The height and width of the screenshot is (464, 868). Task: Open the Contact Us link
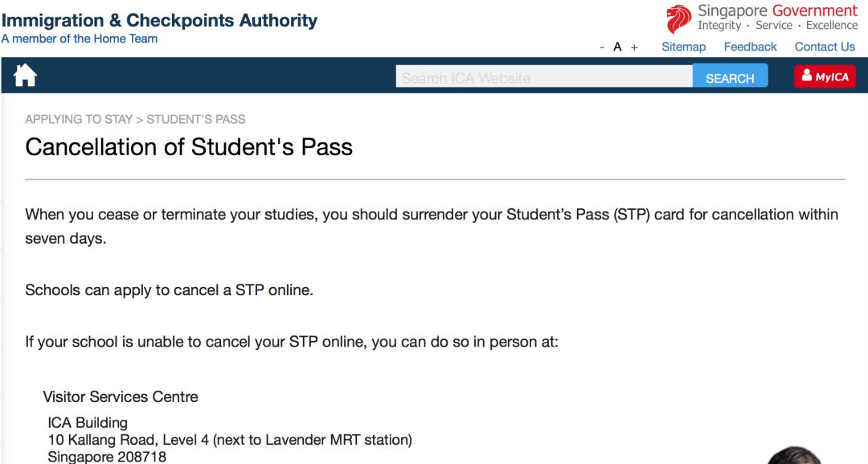825,47
